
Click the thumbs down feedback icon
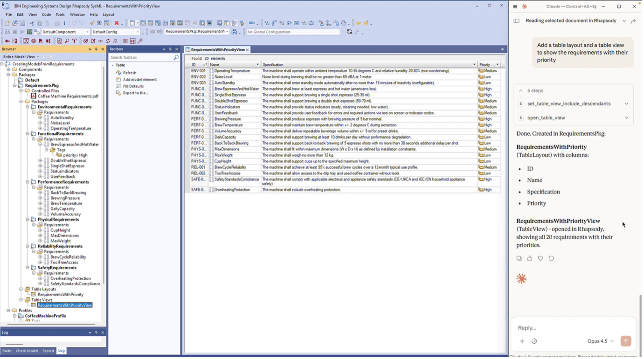pos(540,258)
